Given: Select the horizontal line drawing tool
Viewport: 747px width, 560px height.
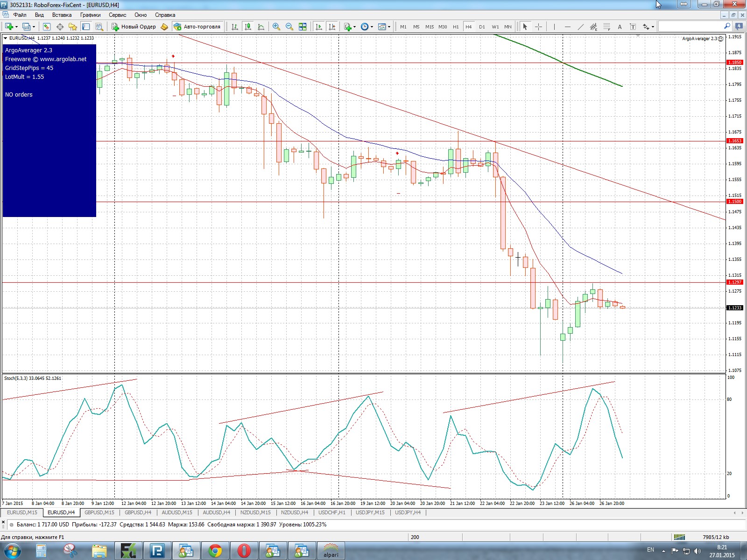Looking at the screenshot, I should point(567,27).
